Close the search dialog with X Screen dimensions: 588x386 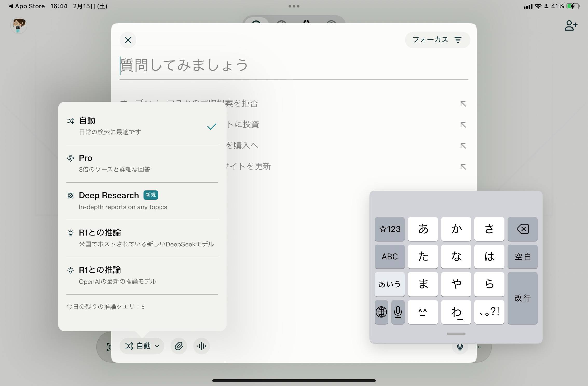click(x=128, y=40)
